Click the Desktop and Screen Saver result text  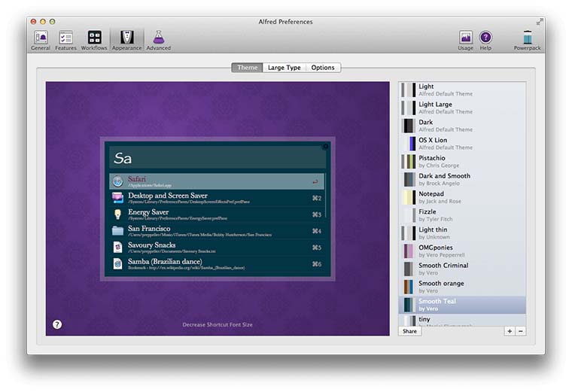[x=168, y=196]
